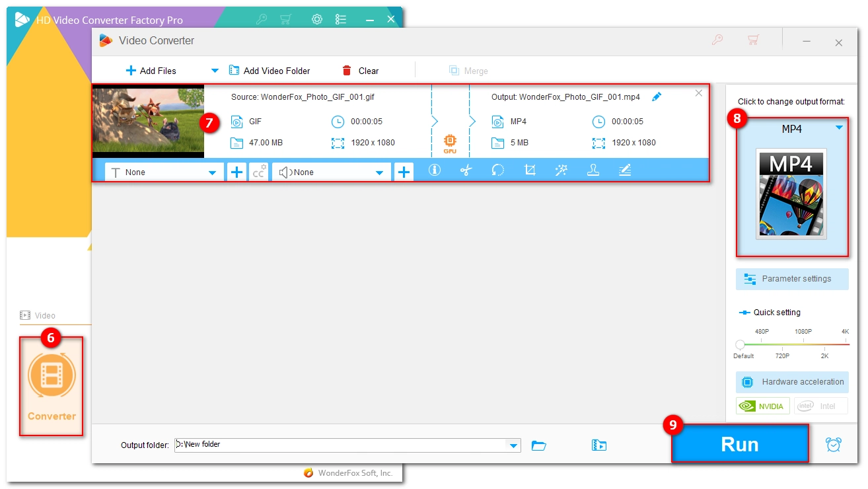Viewport: 868px width, 489px height.
Task: Minimize the Video Converter window
Action: click(x=807, y=42)
